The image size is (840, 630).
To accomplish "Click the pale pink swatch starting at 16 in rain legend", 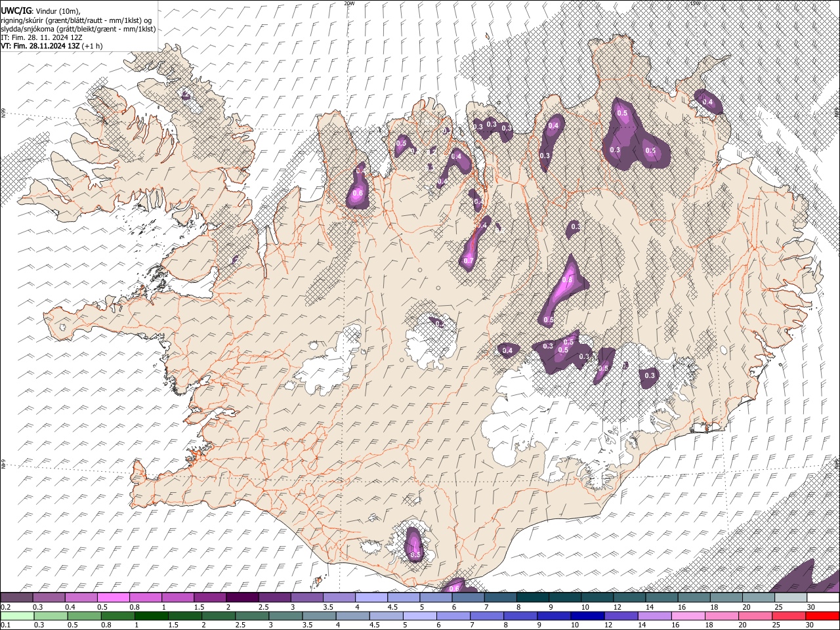I will [688, 616].
